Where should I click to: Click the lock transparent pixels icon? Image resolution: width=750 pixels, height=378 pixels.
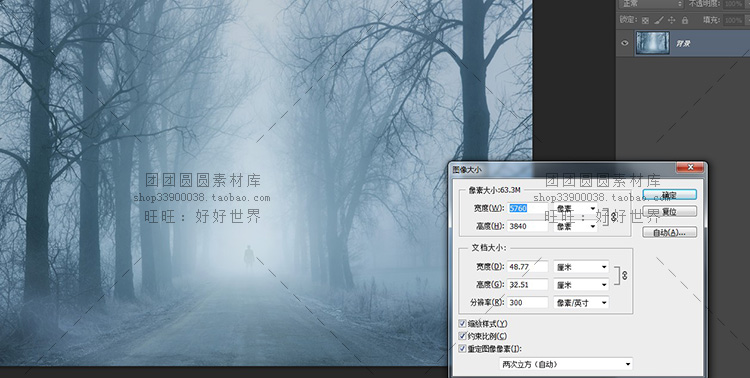pyautogui.click(x=645, y=20)
